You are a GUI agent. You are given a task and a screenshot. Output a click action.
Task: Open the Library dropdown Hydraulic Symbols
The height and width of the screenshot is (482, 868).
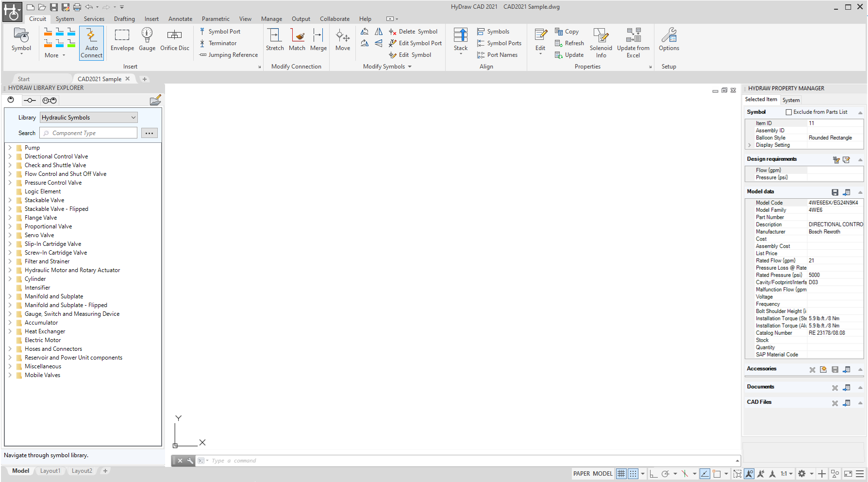point(89,118)
